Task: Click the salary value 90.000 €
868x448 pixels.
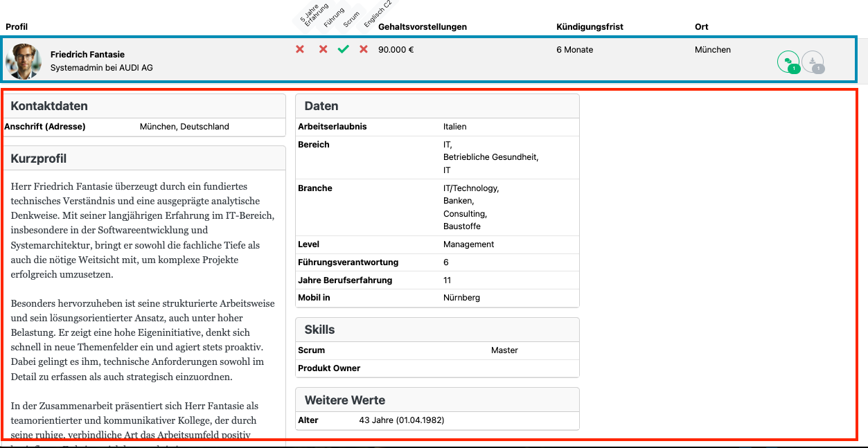Action: 396,50
